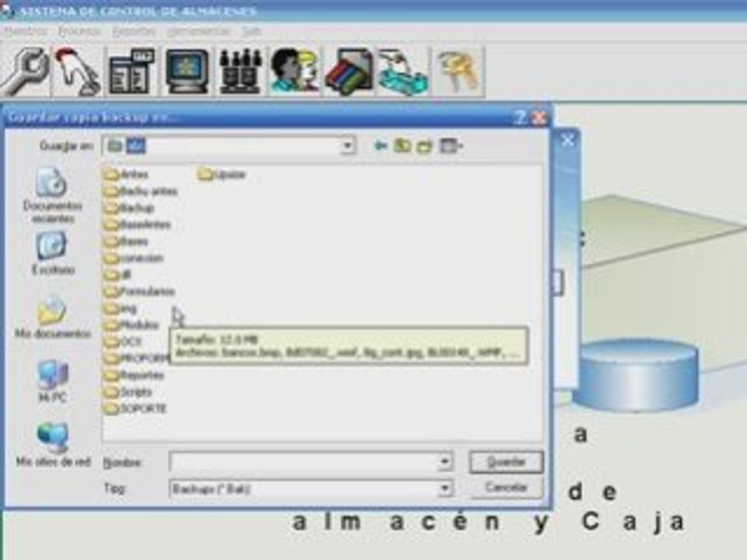747x560 pixels.
Task: Click the Salir menu item
Action: click(252, 31)
